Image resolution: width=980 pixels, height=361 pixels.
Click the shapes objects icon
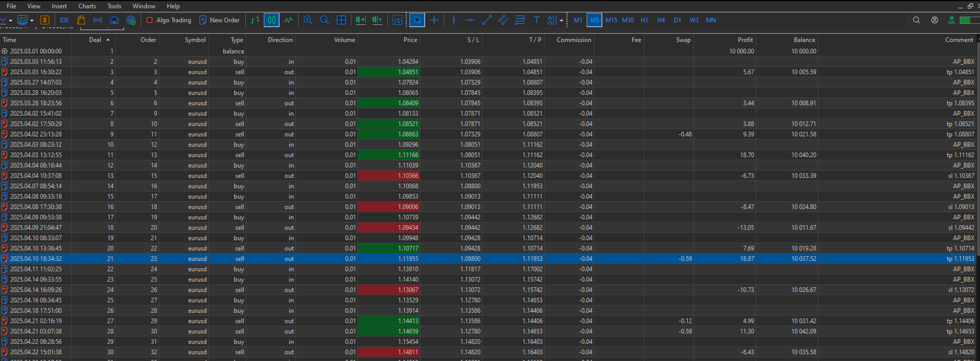pyautogui.click(x=552, y=20)
